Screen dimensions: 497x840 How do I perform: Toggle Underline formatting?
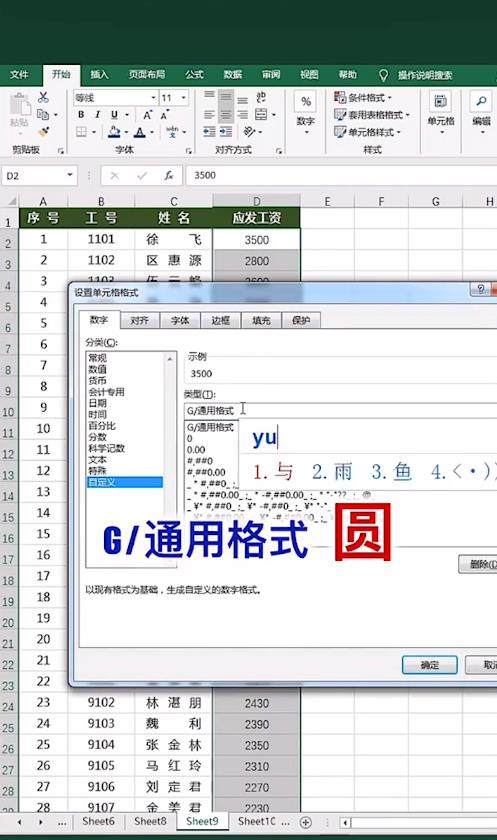[x=114, y=115]
